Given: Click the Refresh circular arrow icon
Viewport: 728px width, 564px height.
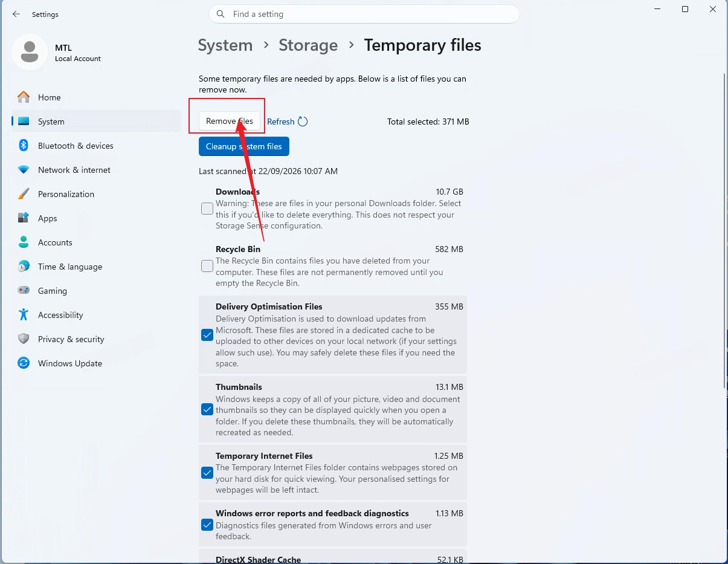Looking at the screenshot, I should pos(303,122).
